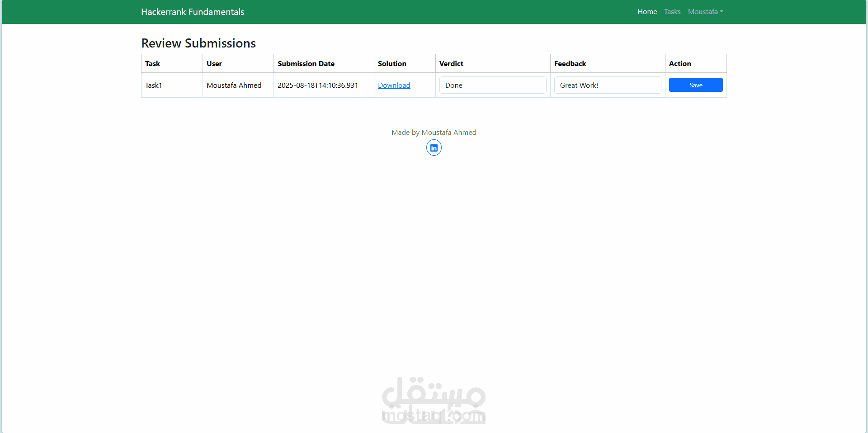Download the Task1 solution file
The width and height of the screenshot is (868, 433).
click(x=394, y=85)
